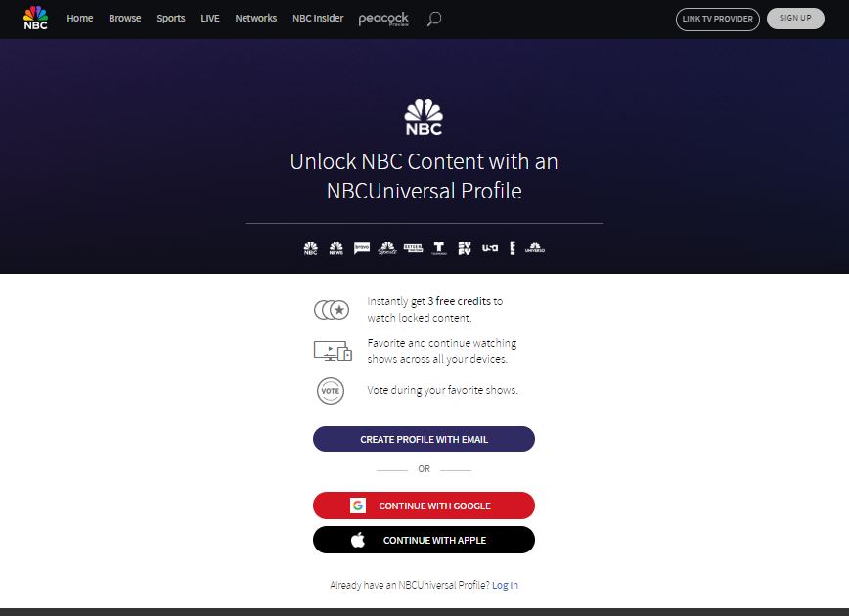The width and height of the screenshot is (849, 616).
Task: Click the NBC peacock logo in navbar
Action: click(33, 18)
